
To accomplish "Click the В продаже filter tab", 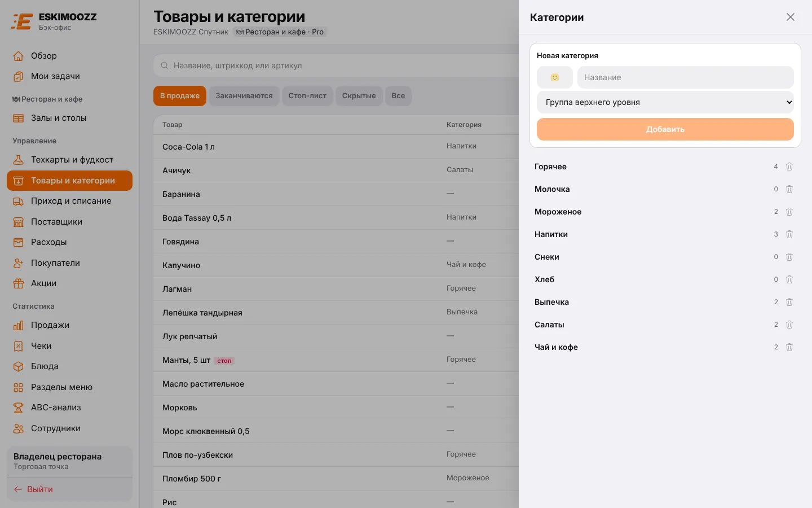I will click(180, 96).
